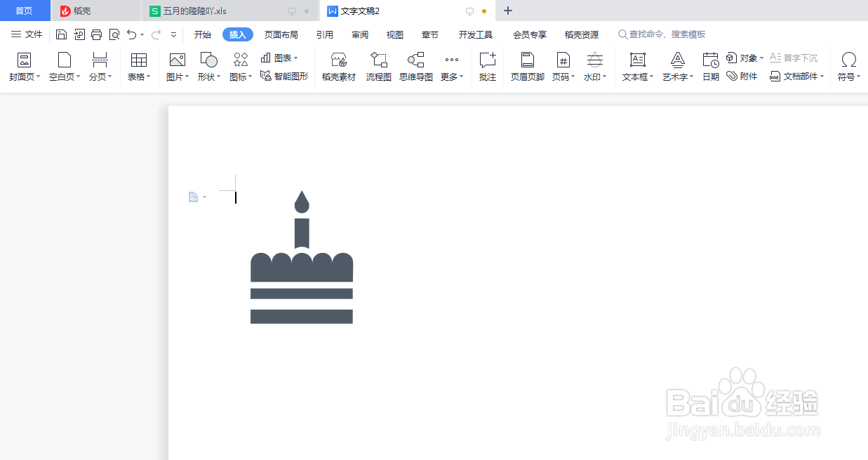Insert a blank page (空白页)
This screenshot has height=460, width=868.
65,67
